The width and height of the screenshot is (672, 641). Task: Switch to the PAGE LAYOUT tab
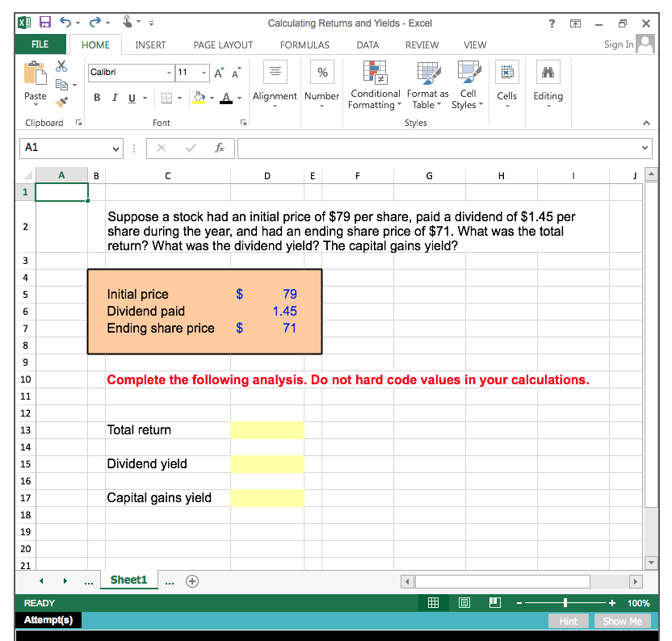[x=223, y=45]
